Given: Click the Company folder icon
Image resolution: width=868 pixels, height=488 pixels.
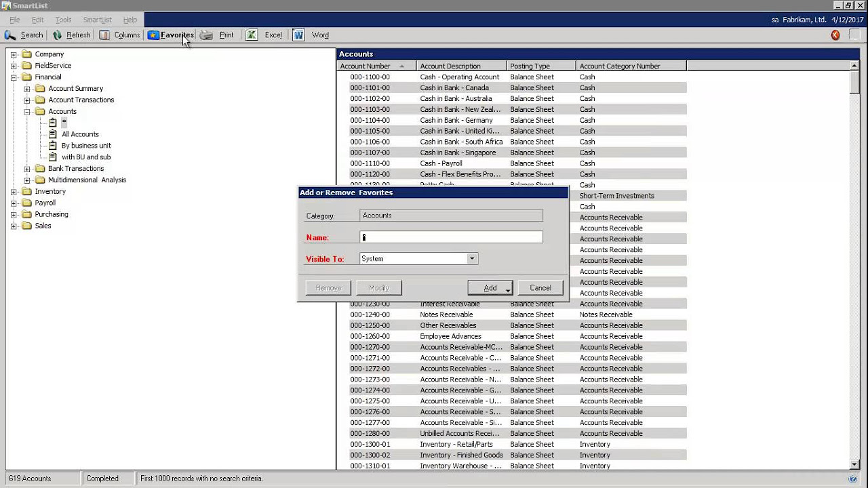Looking at the screenshot, I should click(x=26, y=54).
